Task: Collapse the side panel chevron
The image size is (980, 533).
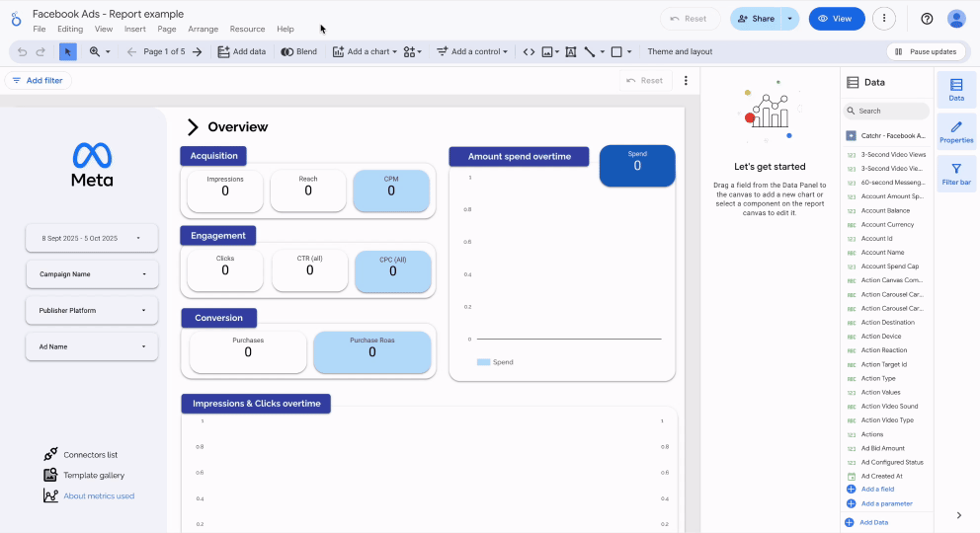Action: [958, 515]
